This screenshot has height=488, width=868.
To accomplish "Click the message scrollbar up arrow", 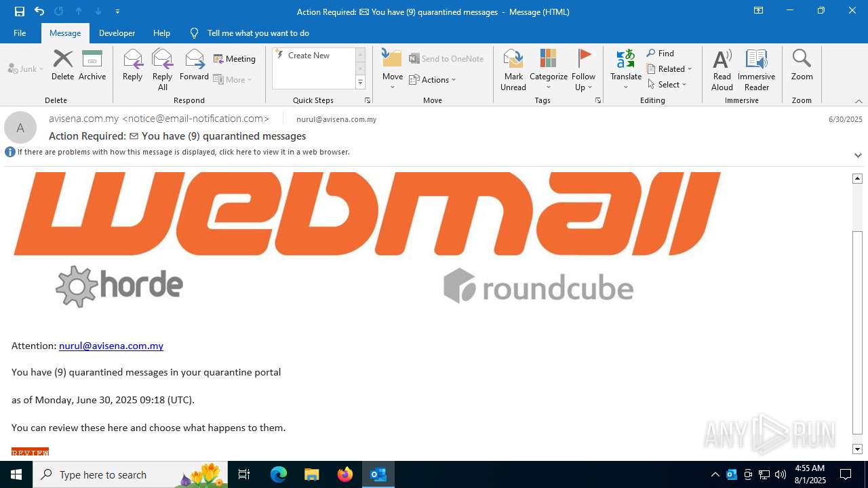I will point(857,178).
